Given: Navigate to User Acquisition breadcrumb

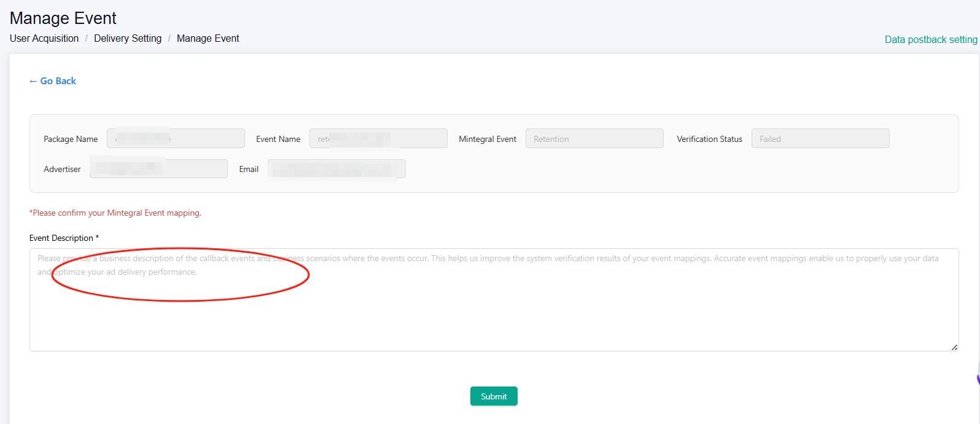Looking at the screenshot, I should [x=44, y=38].
